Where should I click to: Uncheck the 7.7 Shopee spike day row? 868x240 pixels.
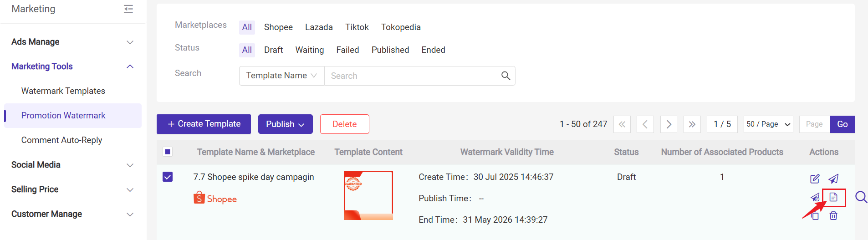pos(168,177)
